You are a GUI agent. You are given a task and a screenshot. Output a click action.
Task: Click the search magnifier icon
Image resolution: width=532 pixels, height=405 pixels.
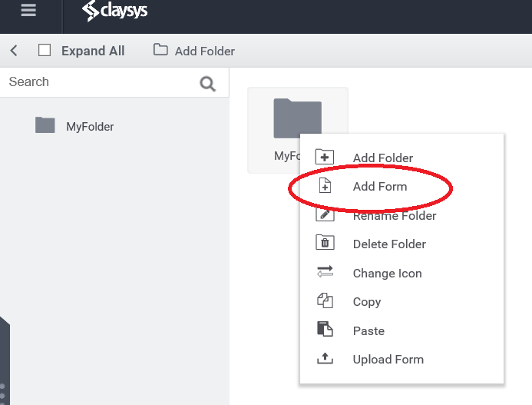207,84
